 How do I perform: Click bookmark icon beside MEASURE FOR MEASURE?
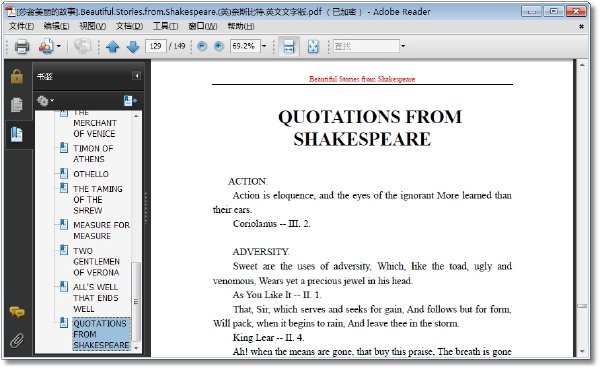64,224
